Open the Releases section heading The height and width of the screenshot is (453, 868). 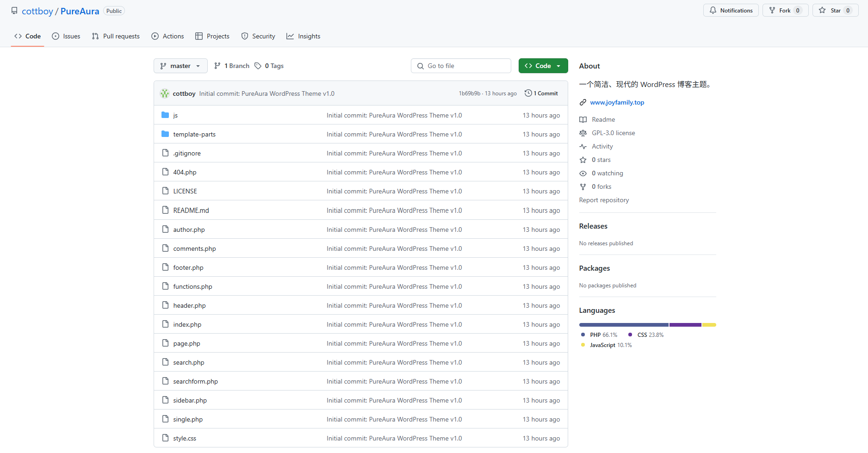click(x=593, y=226)
